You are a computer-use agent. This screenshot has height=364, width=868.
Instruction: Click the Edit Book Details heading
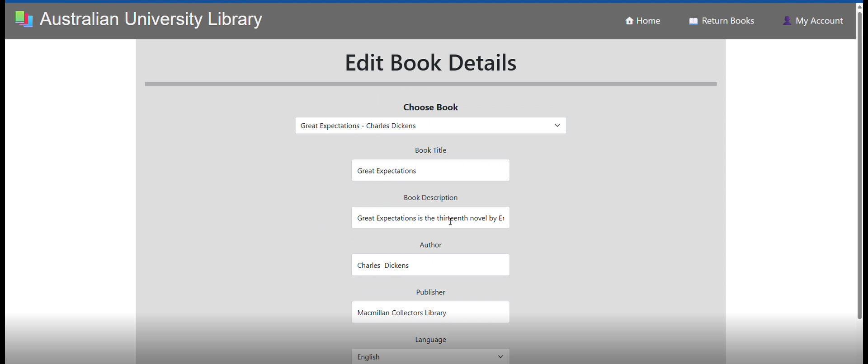[430, 63]
